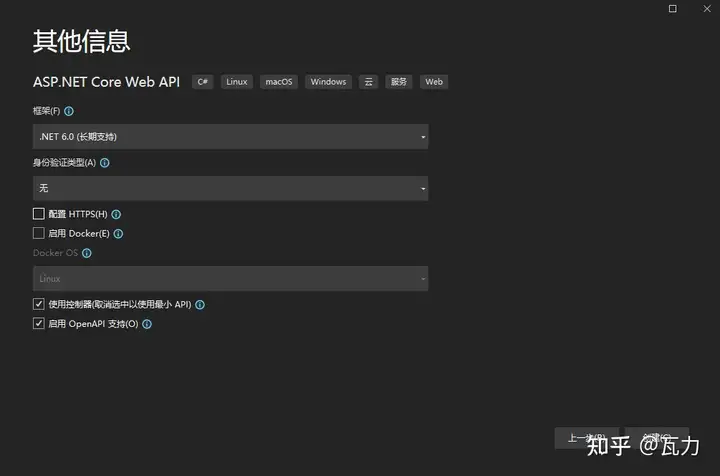Viewport: 720px width, 476px height.
Task: Maximize the dialog window
Action: 673,9
